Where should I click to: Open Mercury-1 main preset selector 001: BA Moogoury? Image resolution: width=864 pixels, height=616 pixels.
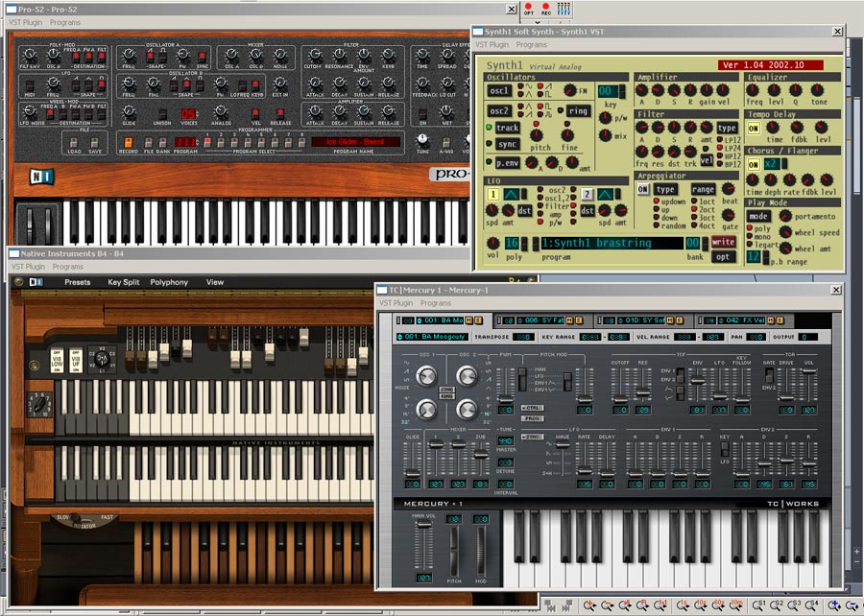point(433,337)
